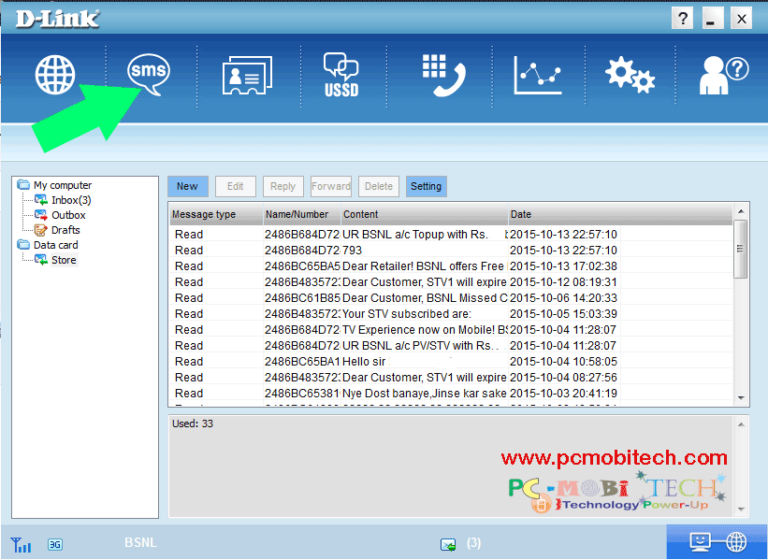The image size is (768, 560).
Task: Click message list scrollbar down arrow
Action: (x=741, y=398)
